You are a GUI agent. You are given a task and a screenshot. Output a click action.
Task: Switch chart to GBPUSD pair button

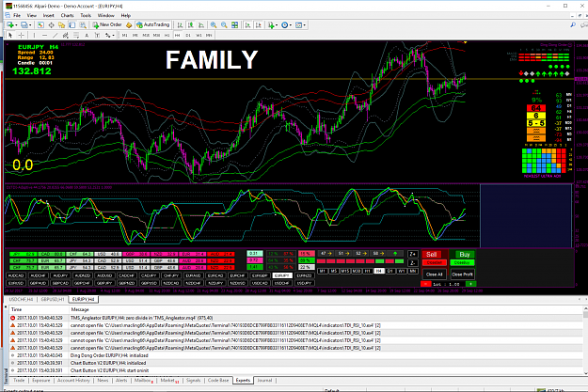pos(149,283)
